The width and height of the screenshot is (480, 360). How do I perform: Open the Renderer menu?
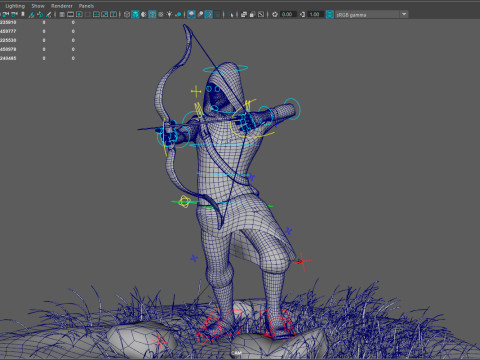click(x=62, y=6)
